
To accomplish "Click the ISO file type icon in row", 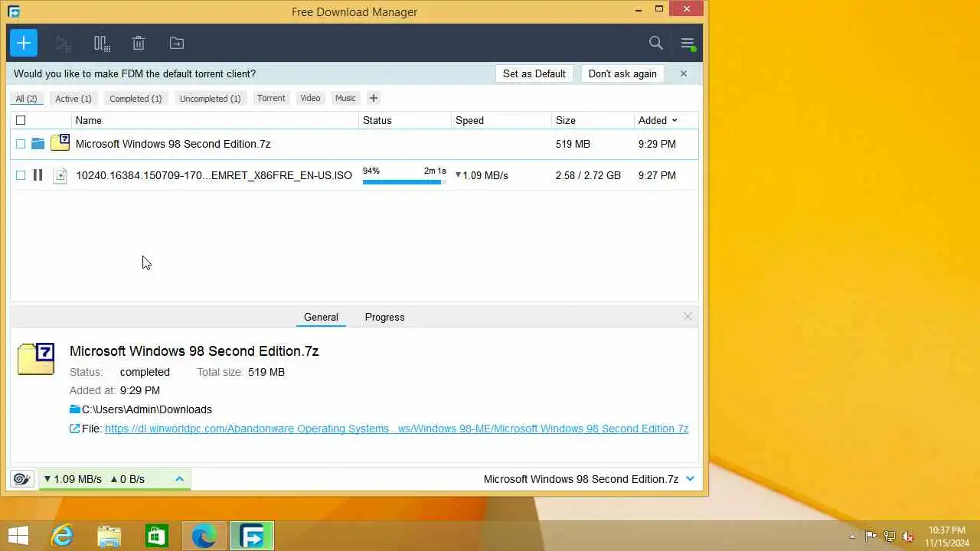I will (60, 175).
